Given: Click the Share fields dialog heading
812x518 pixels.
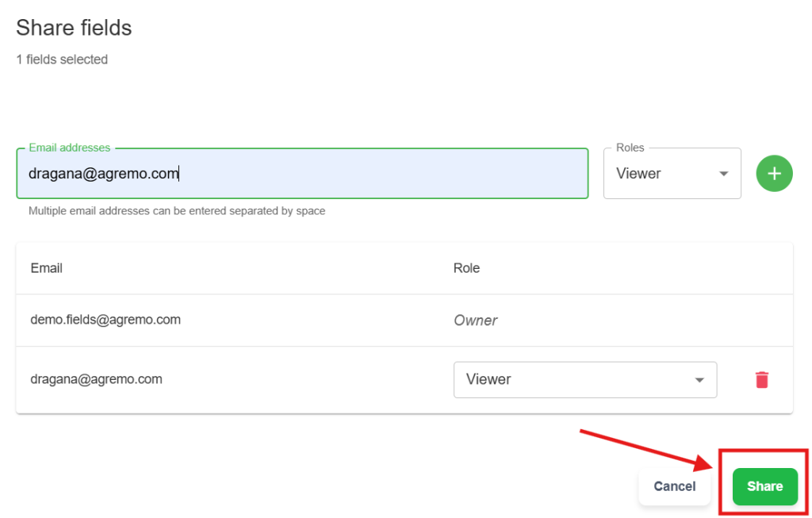Looking at the screenshot, I should [74, 28].
